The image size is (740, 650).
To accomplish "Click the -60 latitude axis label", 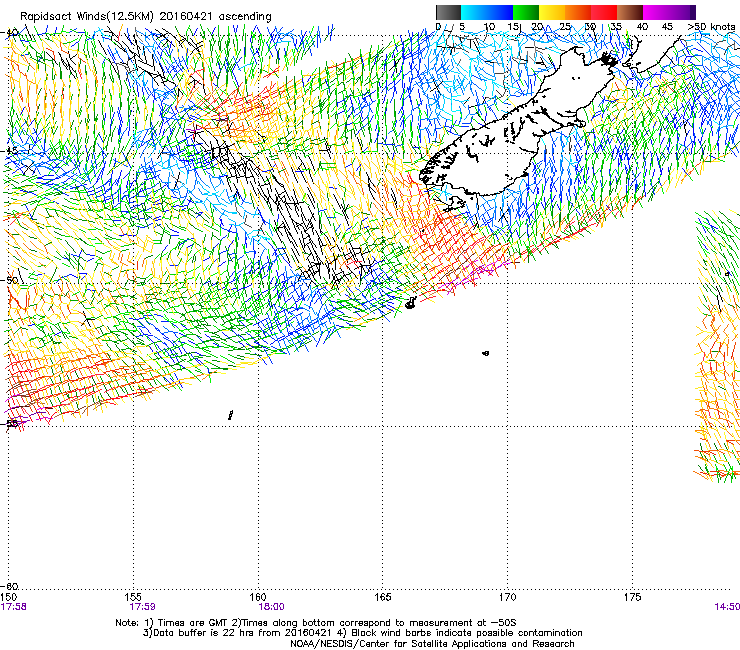I will 10,586.
